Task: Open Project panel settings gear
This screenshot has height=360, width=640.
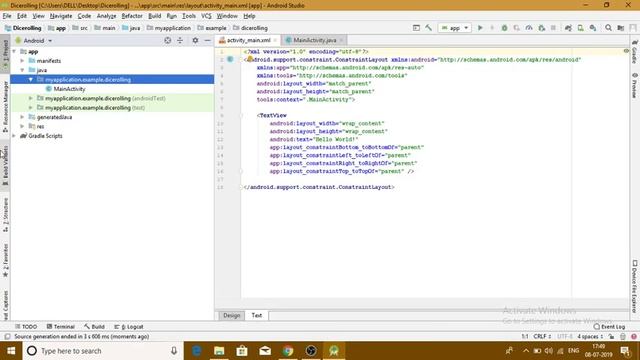Action: pyautogui.click(x=195, y=40)
